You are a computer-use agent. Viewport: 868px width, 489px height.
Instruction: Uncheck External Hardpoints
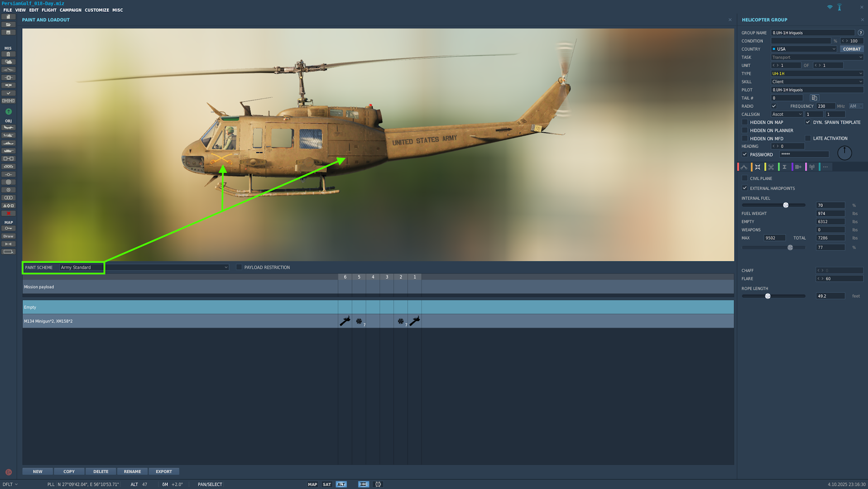[x=745, y=188]
